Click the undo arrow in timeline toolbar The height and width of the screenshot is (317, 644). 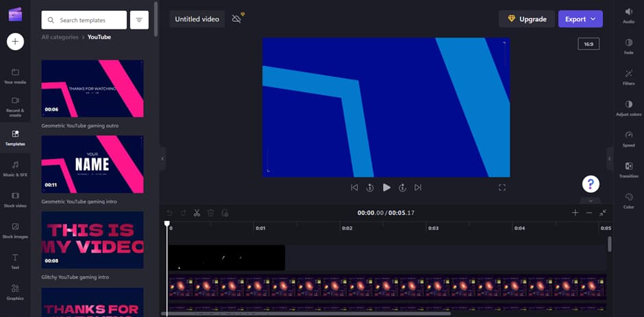pos(169,213)
